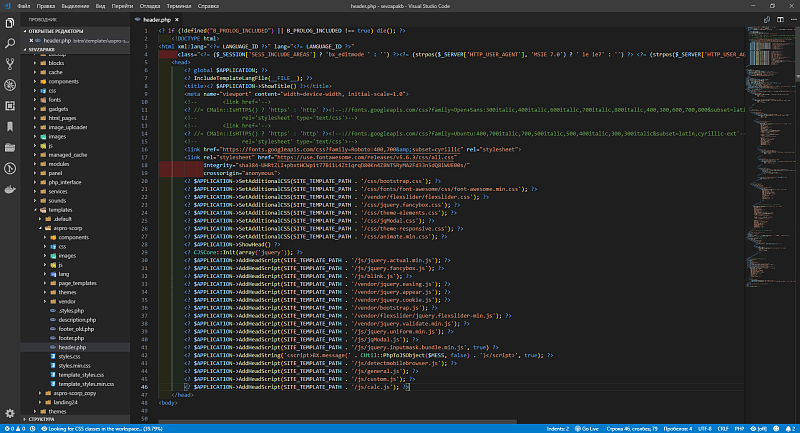
Task: Change Indents: 2 setting in status bar
Action: (x=558, y=429)
